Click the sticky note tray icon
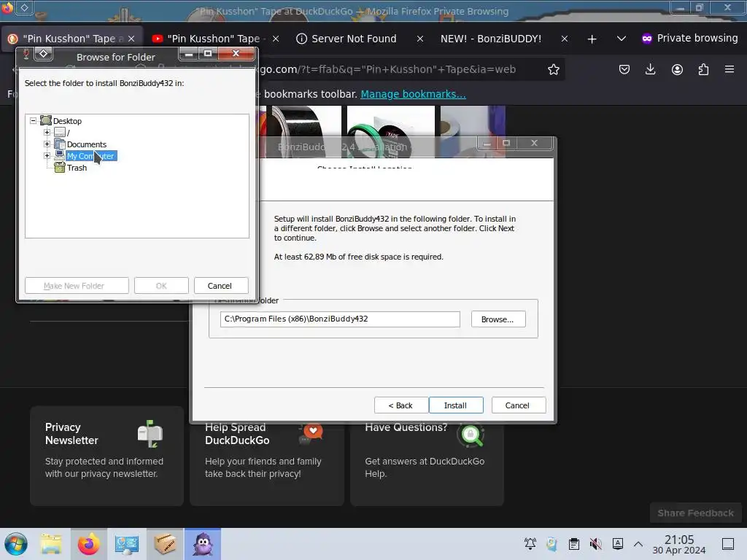The width and height of the screenshot is (747, 560). (551, 544)
